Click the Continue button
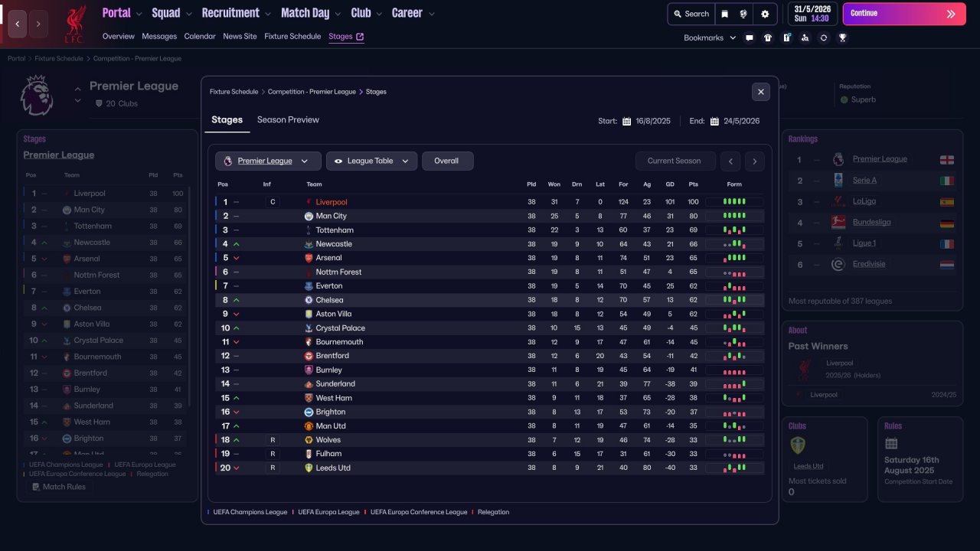980x551 pixels. click(904, 14)
